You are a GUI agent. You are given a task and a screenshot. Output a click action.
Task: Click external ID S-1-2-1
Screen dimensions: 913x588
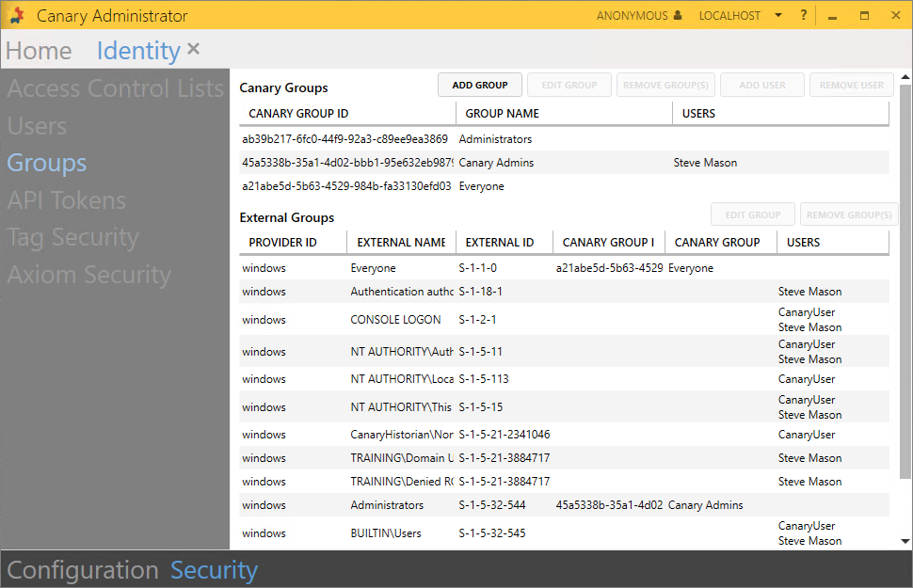pyautogui.click(x=477, y=320)
